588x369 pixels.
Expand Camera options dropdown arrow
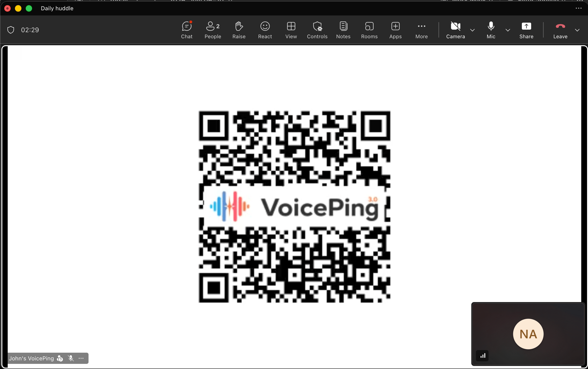tap(472, 30)
